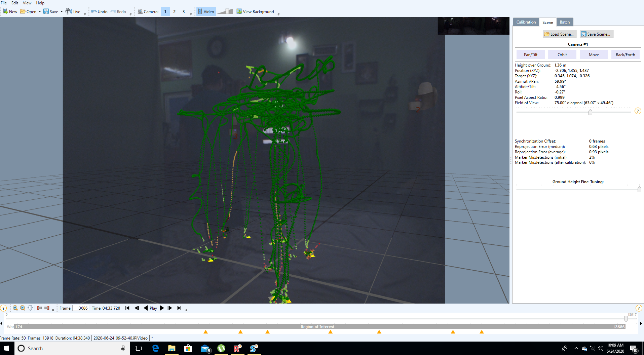This screenshot has height=355, width=644.
Task: Click the Load Scene button
Action: (x=559, y=34)
